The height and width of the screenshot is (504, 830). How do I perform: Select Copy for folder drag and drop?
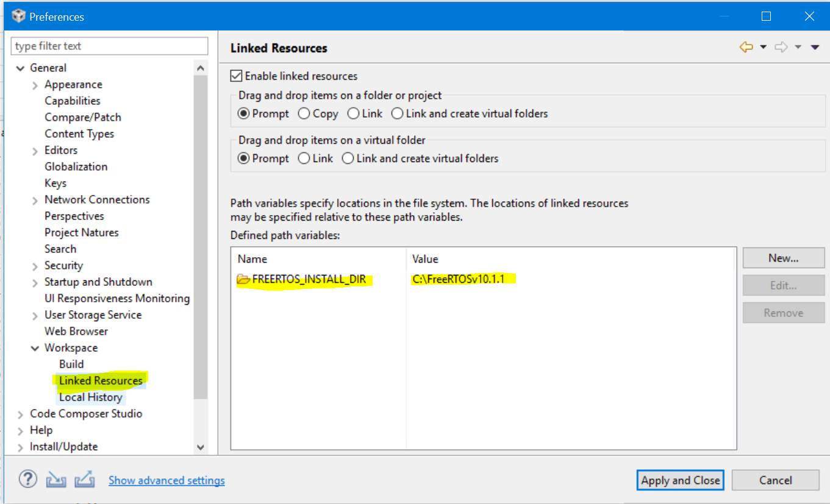(304, 113)
